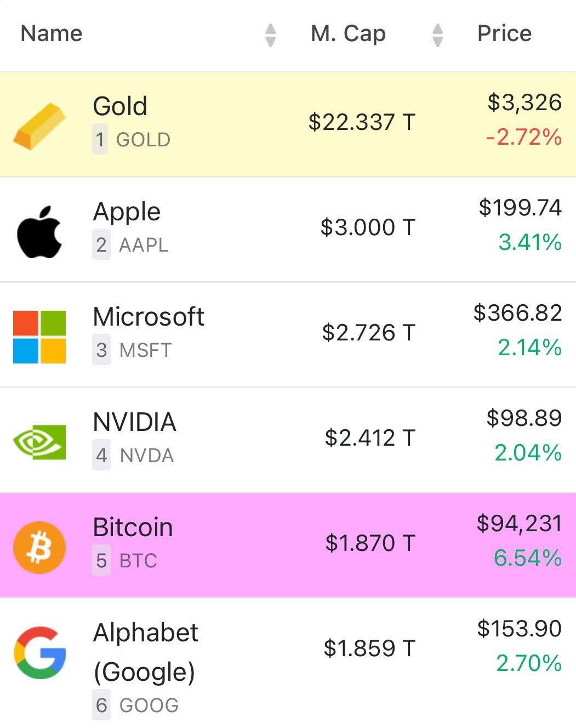Open the Microsoft company link
The height and width of the screenshot is (728, 576).
coord(149,317)
